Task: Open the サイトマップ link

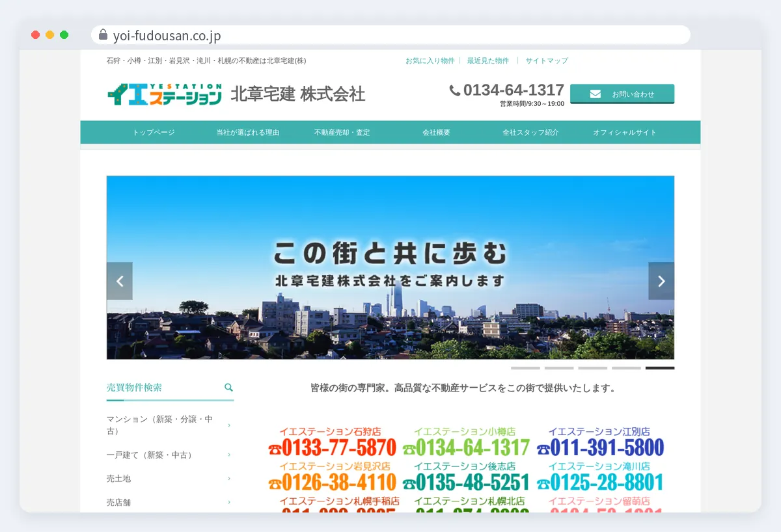Action: 547,60
